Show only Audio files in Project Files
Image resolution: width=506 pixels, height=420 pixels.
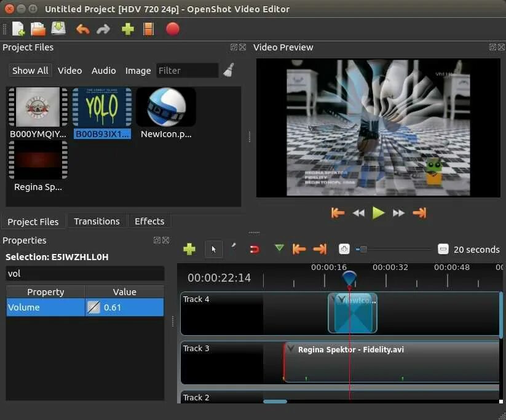click(x=103, y=70)
